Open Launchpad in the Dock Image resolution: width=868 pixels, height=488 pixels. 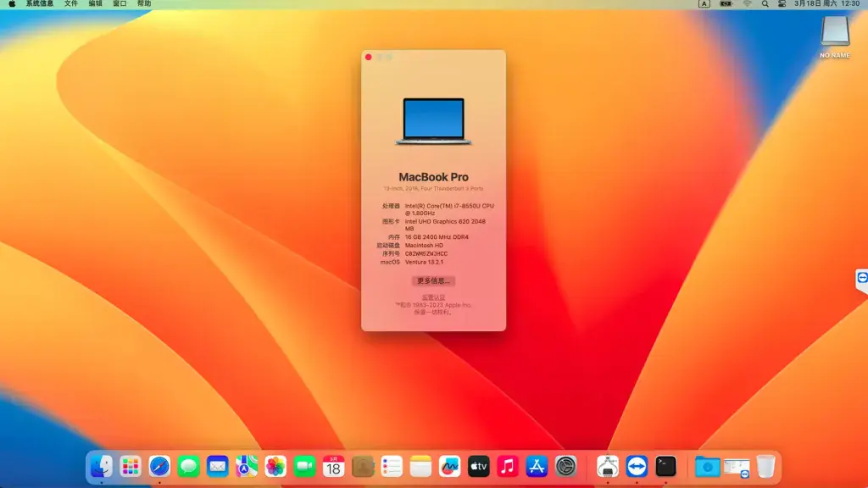tap(131, 467)
